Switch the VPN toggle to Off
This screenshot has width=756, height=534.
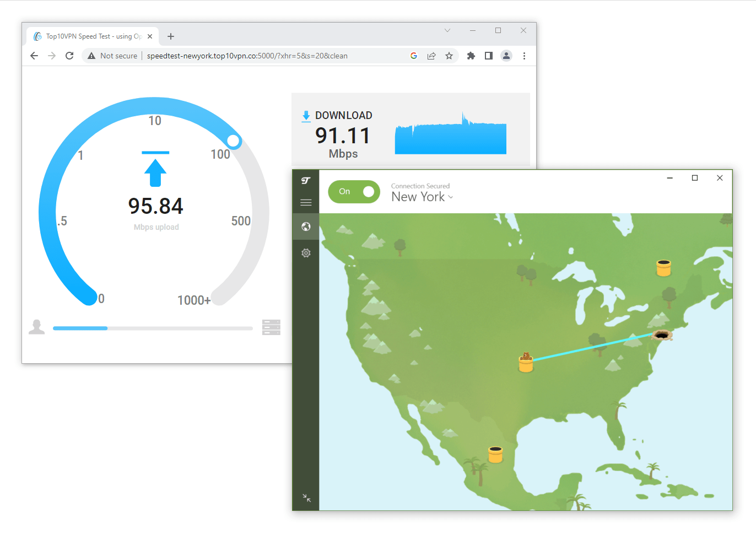[x=354, y=191]
